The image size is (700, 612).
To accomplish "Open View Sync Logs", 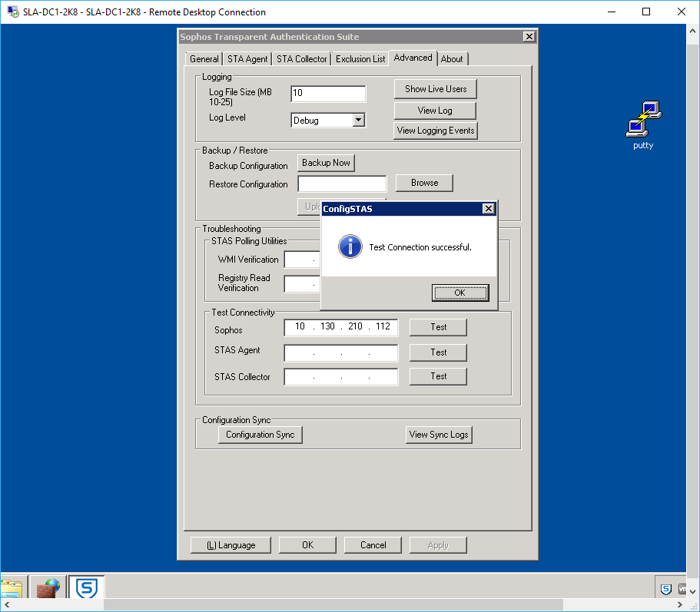I will 439,435.
